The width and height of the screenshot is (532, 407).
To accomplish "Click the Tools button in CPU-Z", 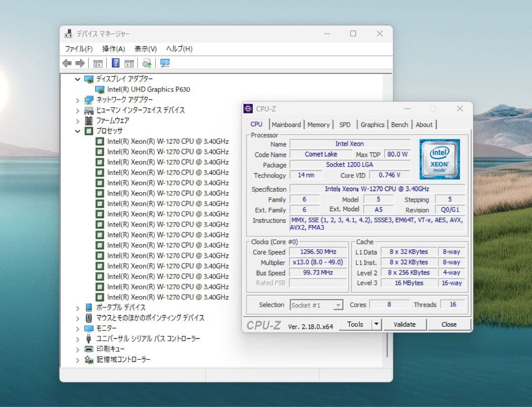I will click(355, 324).
